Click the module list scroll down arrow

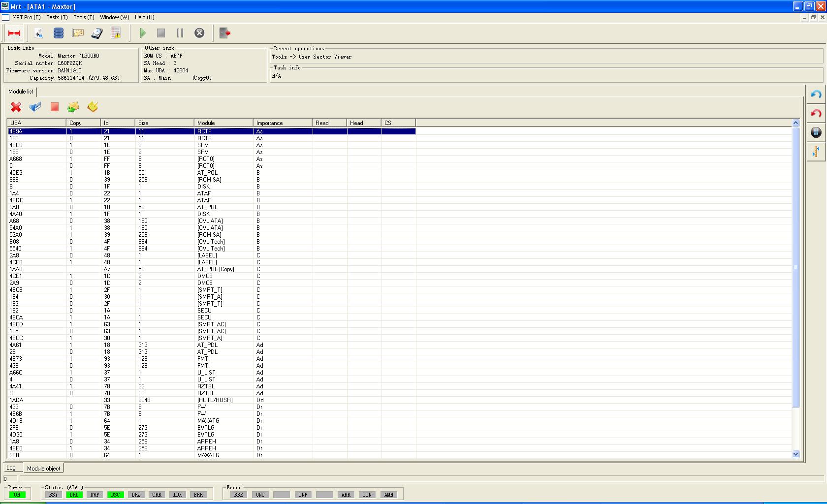click(x=796, y=454)
